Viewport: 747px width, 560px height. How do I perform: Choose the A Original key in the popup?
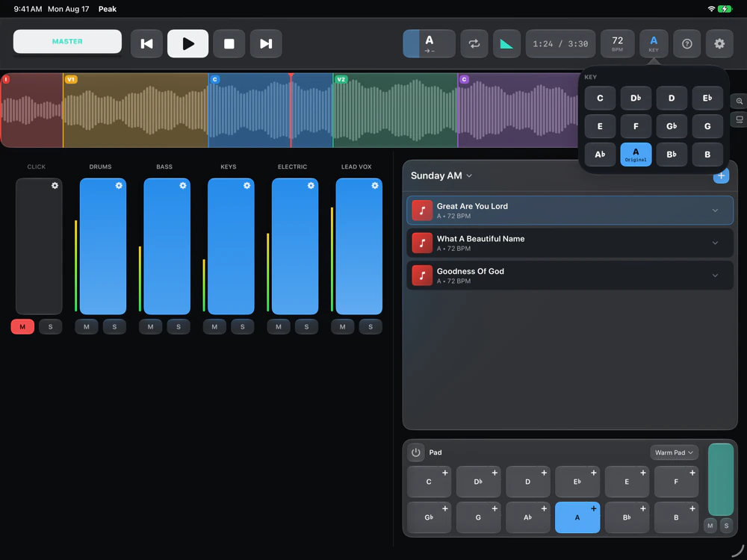[x=636, y=155]
